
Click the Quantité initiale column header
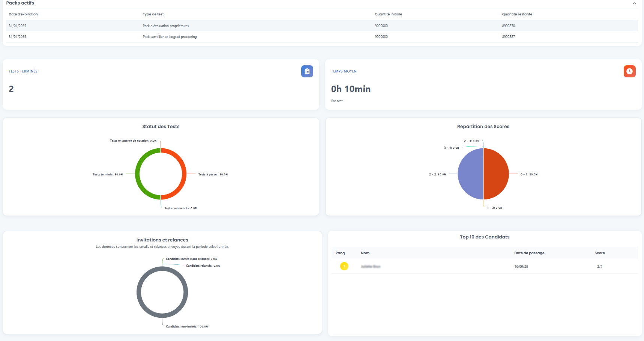[388, 14]
